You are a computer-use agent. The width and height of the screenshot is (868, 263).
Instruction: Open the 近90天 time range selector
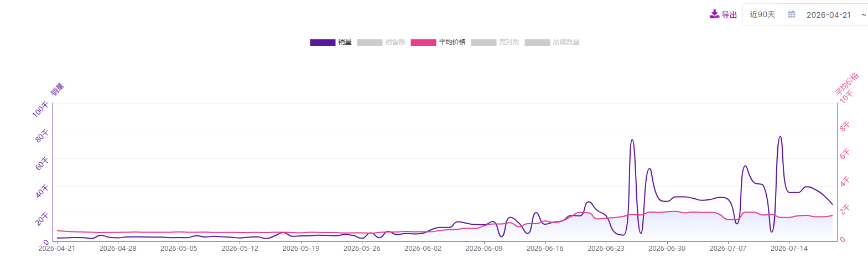coord(762,15)
